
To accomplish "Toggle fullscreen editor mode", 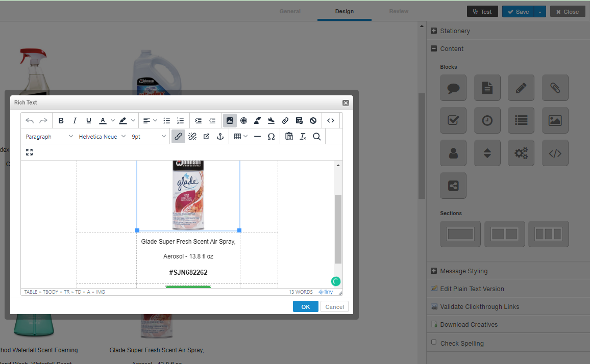I will tap(30, 152).
